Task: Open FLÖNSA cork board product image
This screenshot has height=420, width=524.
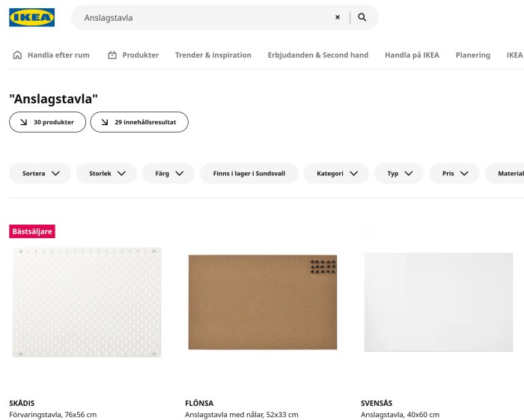Action: tap(263, 302)
